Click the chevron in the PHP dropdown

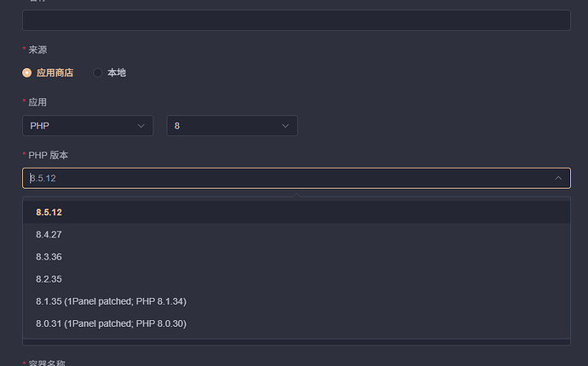click(x=141, y=126)
